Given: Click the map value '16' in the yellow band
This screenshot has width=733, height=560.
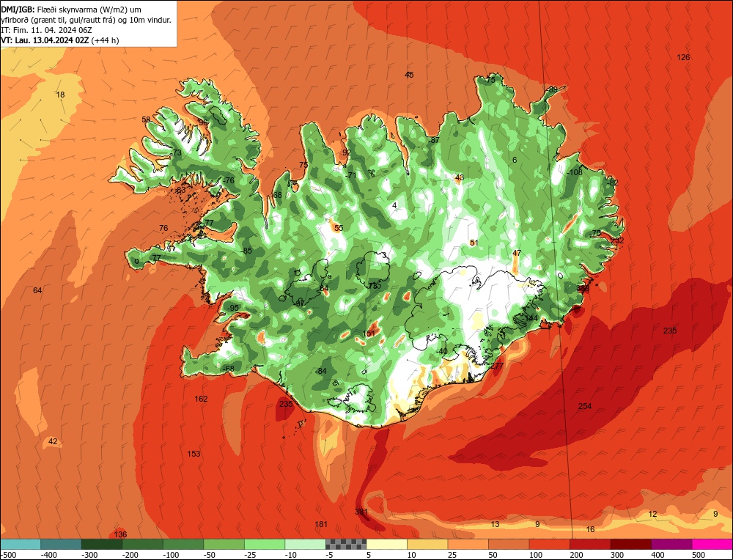Looking at the screenshot, I should click(x=590, y=529).
